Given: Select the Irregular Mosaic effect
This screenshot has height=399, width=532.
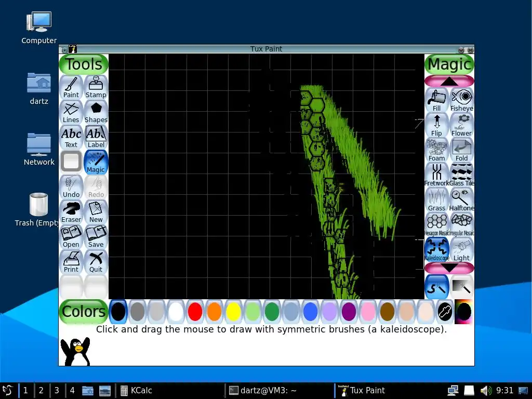Looking at the screenshot, I should click(461, 225).
